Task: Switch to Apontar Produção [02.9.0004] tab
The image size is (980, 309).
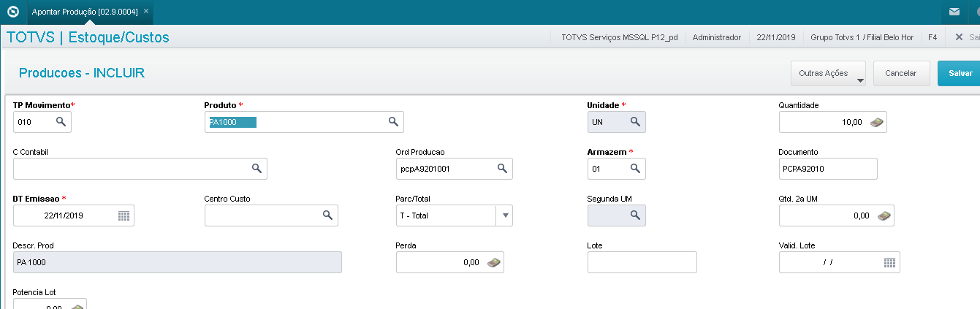Action: (x=85, y=12)
